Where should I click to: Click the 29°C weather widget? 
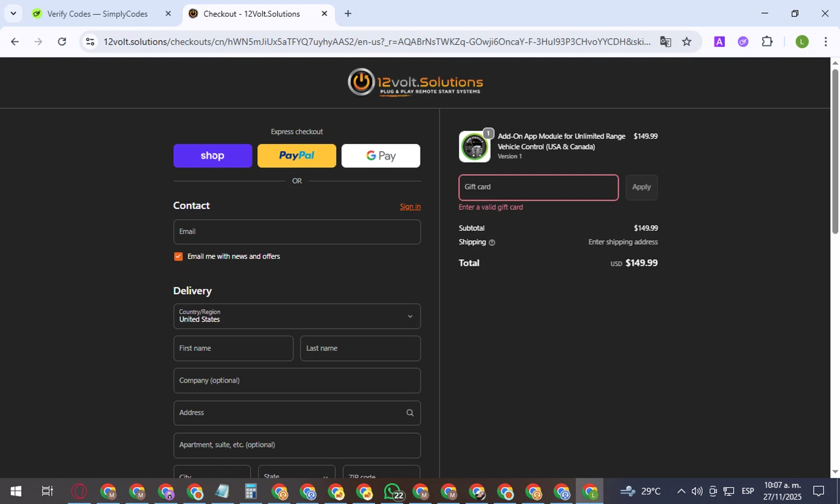coord(641,492)
